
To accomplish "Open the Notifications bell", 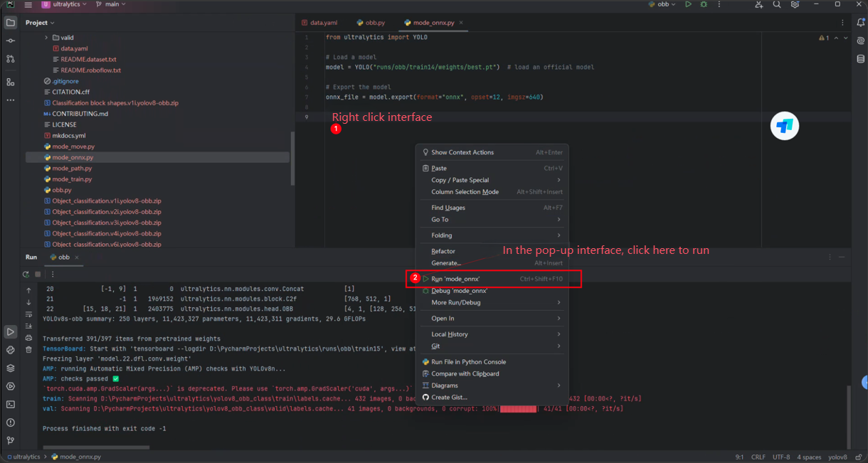I will click(860, 23).
